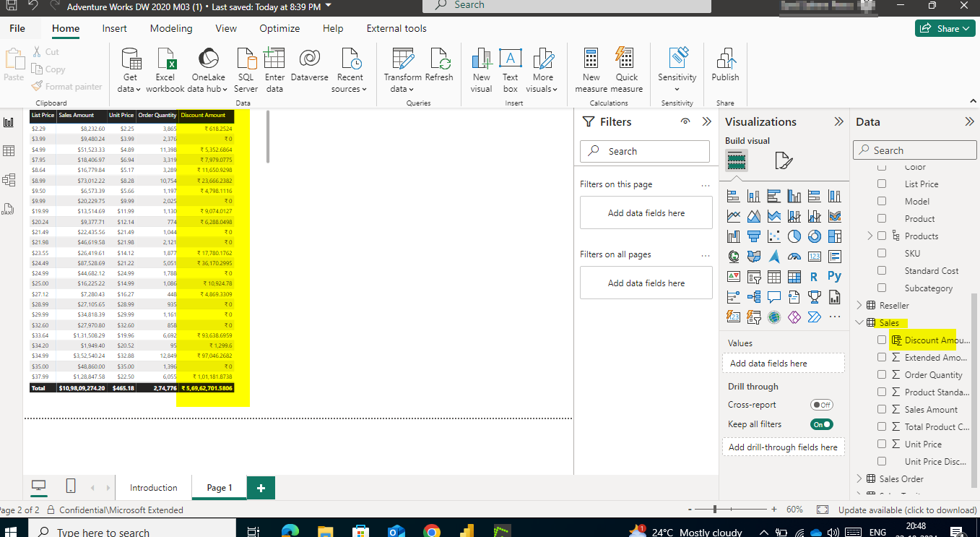Image resolution: width=980 pixels, height=537 pixels.
Task: Select the scatter chart visual
Action: coord(773,236)
